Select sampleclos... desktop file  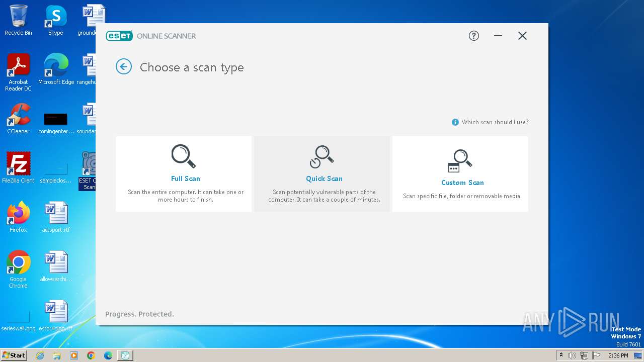pos(56,173)
